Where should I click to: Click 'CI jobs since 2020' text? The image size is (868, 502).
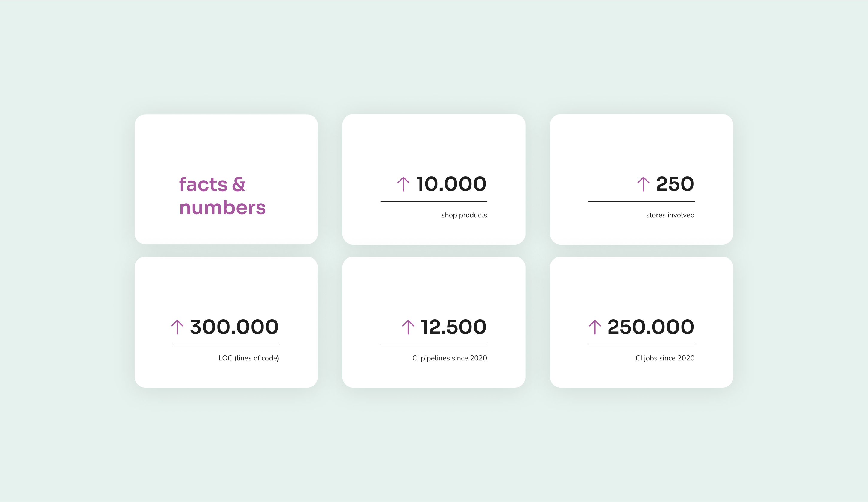tap(665, 358)
